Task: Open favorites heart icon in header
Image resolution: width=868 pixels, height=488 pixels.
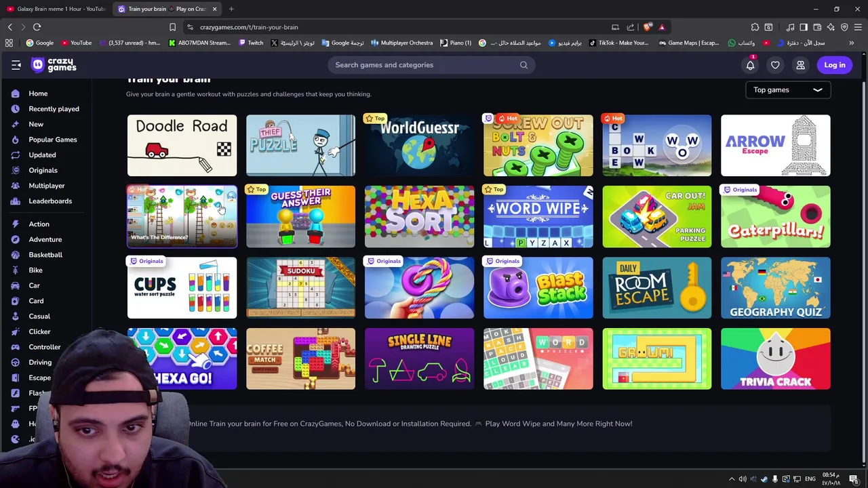Action: point(775,65)
